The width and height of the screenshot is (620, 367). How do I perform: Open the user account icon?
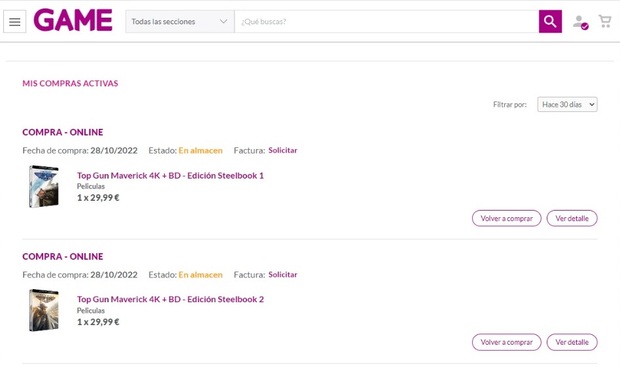(580, 22)
